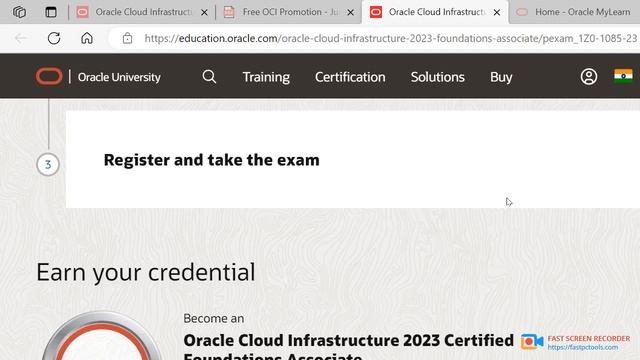Screen dimensions: 640x360
Task: Open the Certification menu
Action: point(350,77)
